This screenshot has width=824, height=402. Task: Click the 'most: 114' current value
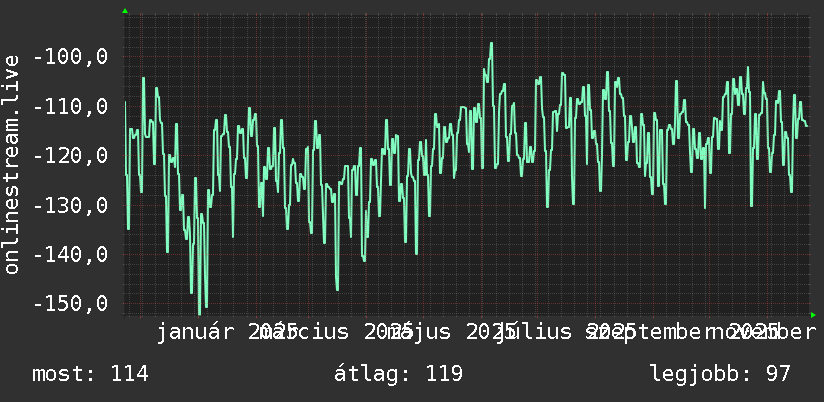pyautogui.click(x=90, y=374)
